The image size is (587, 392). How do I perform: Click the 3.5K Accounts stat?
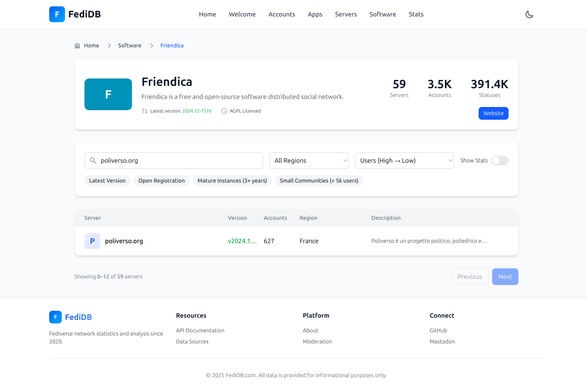point(440,88)
